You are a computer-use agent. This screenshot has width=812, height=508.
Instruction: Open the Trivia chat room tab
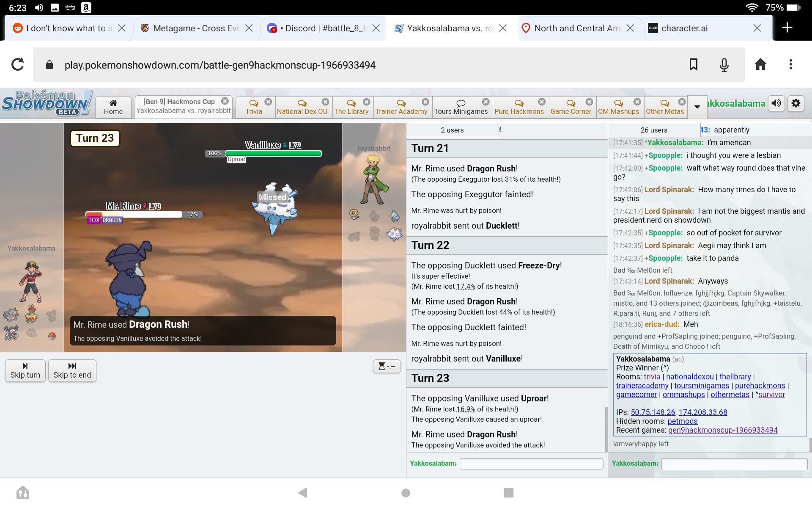point(254,107)
